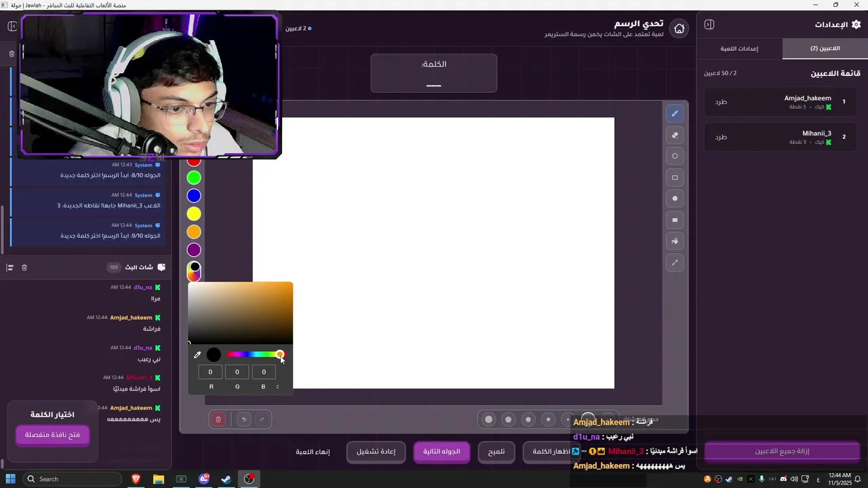This screenshot has height=488, width=868.
Task: Select the pencil drawing tool
Action: (x=675, y=114)
